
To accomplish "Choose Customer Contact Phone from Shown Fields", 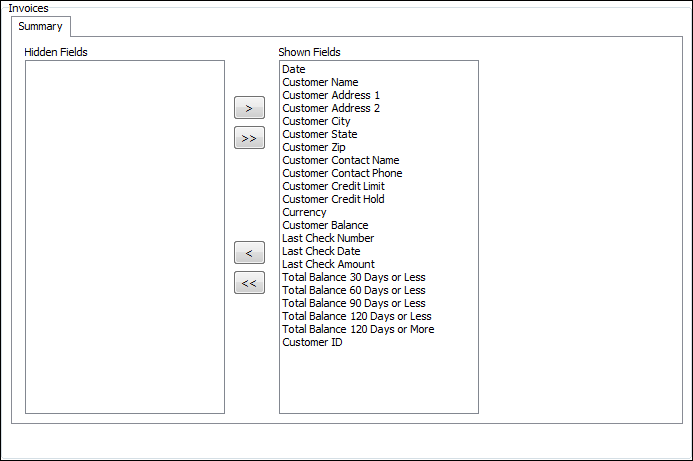I will pyautogui.click(x=342, y=173).
